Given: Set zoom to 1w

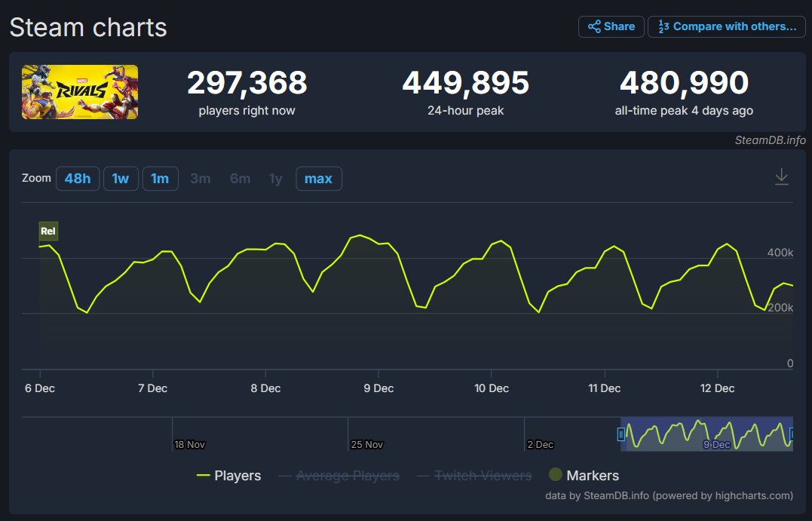Looking at the screenshot, I should pyautogui.click(x=121, y=179).
